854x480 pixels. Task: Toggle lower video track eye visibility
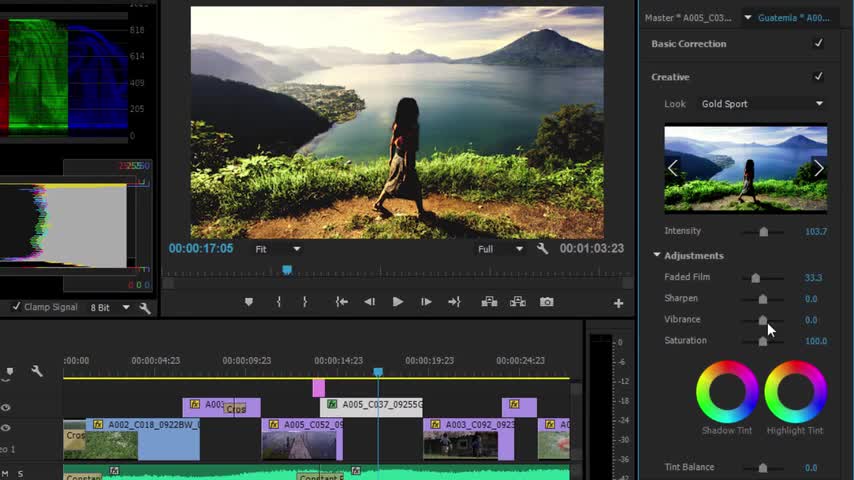point(6,428)
